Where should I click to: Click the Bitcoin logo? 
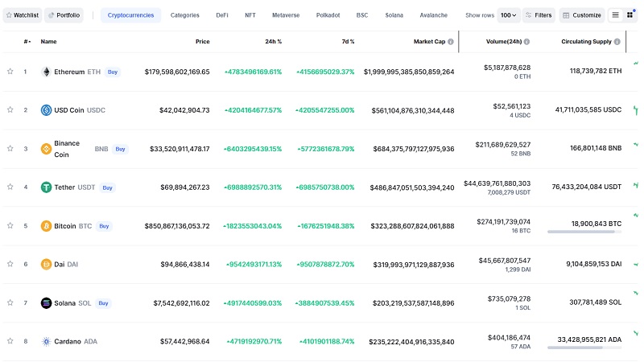pyautogui.click(x=46, y=226)
